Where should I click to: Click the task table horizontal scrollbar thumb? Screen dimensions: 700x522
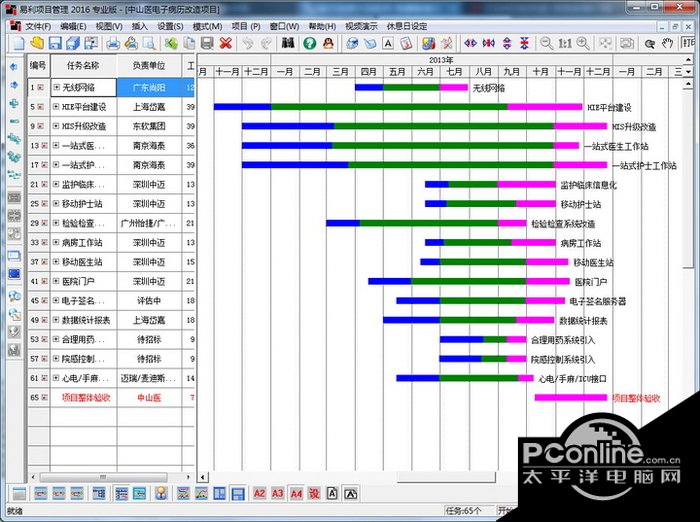104,477
